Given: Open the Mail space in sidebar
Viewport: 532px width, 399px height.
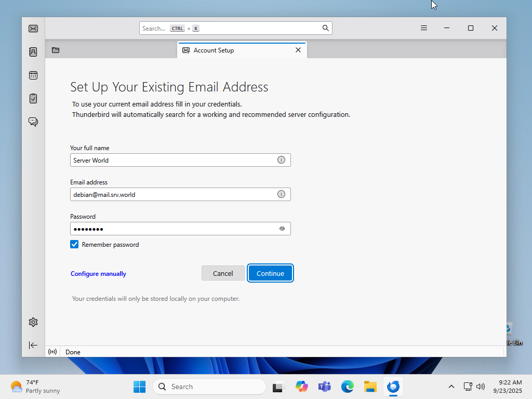Looking at the screenshot, I should 33,29.
